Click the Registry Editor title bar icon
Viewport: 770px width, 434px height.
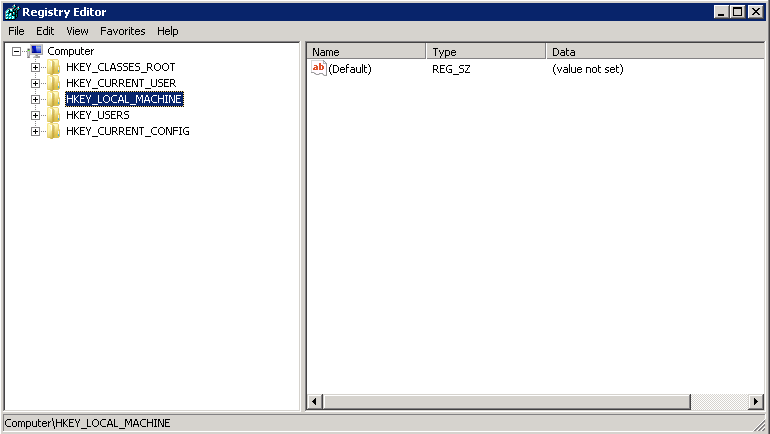(11, 12)
